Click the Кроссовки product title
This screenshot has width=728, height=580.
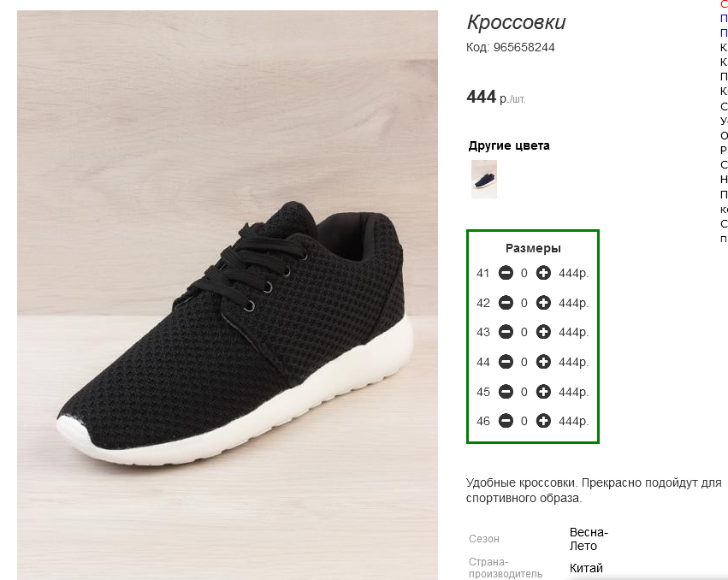pyautogui.click(x=516, y=23)
